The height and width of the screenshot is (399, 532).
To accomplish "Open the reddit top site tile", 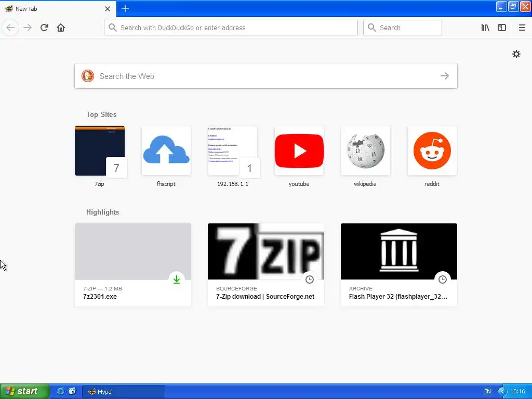I will coord(432,151).
